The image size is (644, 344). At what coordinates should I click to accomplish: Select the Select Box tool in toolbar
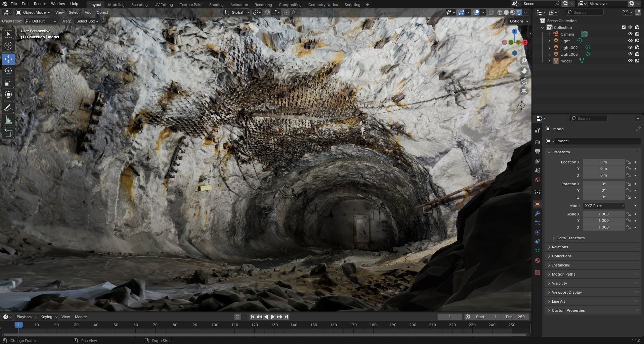[x=8, y=34]
